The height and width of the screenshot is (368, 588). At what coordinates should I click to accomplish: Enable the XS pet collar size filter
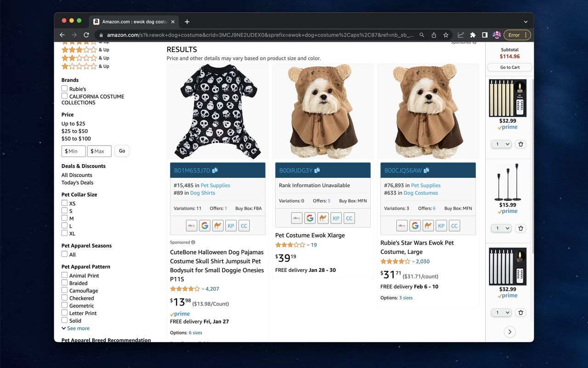[65, 203]
